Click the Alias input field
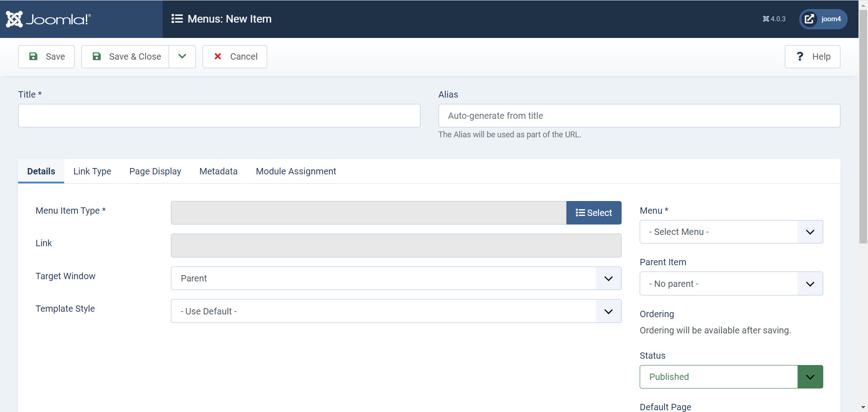Viewport: 868px width, 412px height. (639, 116)
